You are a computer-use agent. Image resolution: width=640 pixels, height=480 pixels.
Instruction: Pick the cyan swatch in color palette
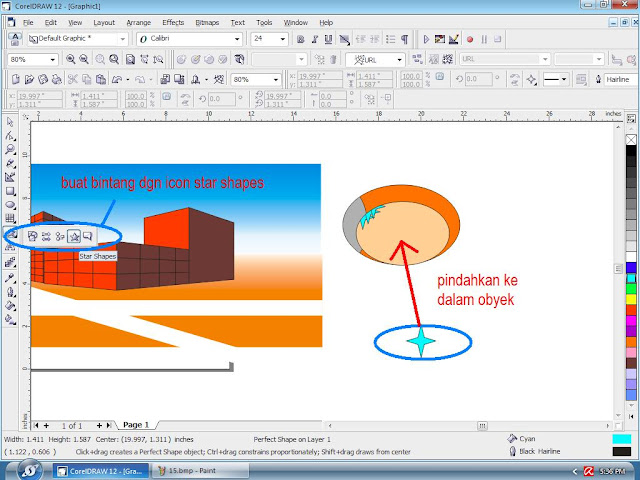(631, 278)
